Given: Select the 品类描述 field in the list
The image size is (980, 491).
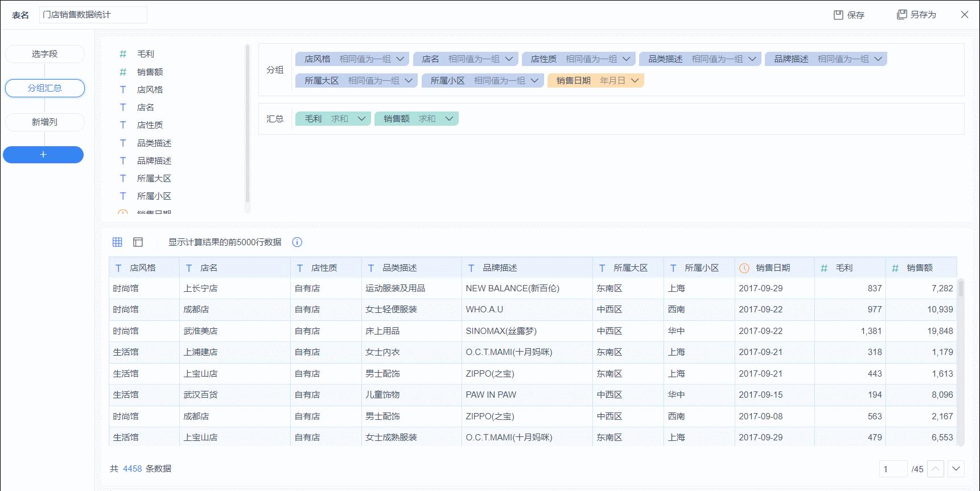Looking at the screenshot, I should pos(154,143).
